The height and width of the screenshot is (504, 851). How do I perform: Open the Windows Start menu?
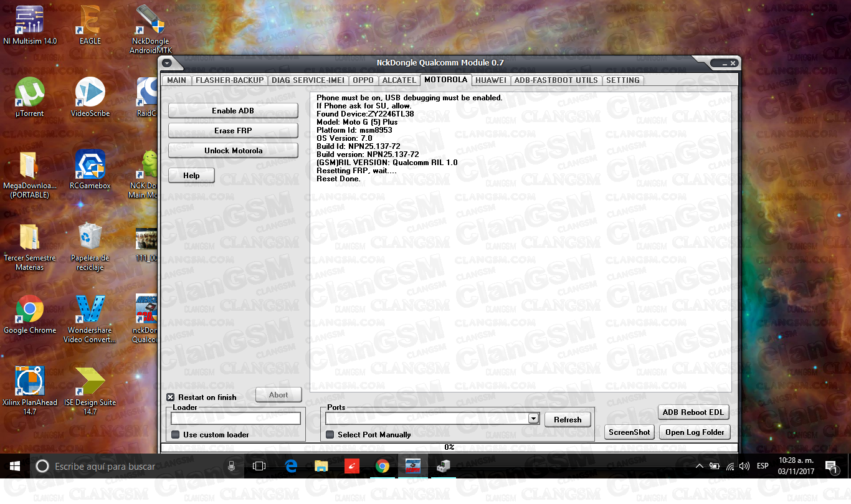click(14, 466)
